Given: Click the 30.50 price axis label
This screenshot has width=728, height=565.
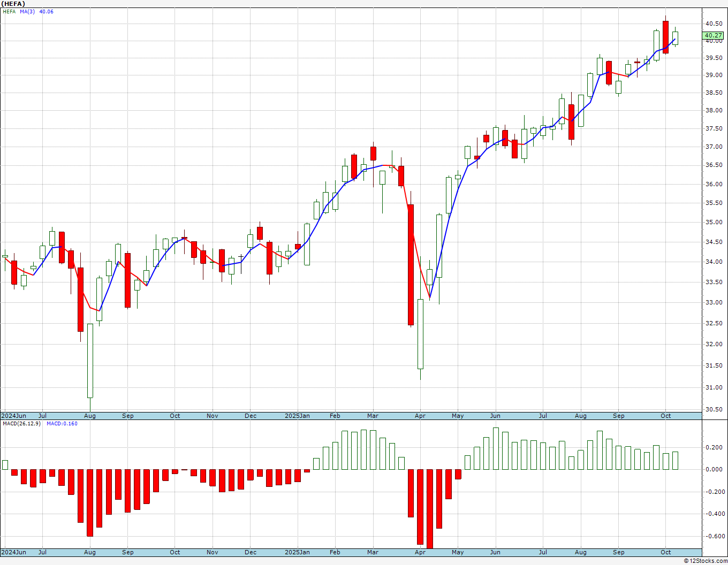Looking at the screenshot, I should (714, 409).
